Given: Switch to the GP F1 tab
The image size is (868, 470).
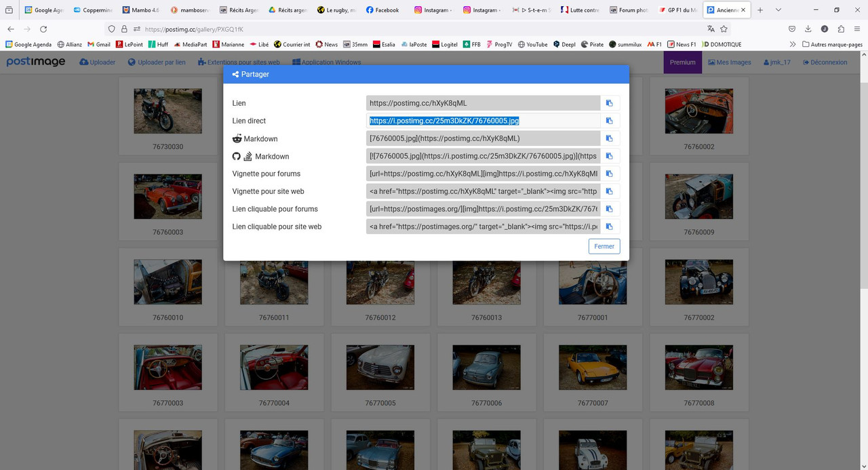Looking at the screenshot, I should (x=679, y=10).
